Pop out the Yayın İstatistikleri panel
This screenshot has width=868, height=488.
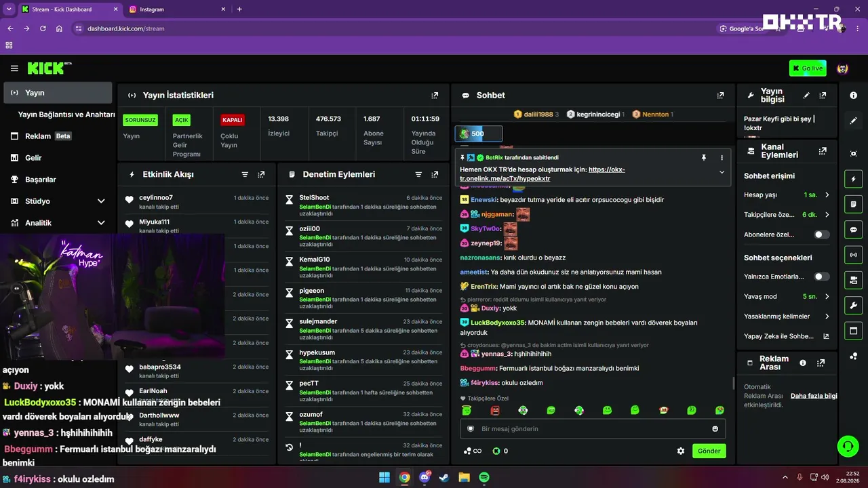coord(435,96)
